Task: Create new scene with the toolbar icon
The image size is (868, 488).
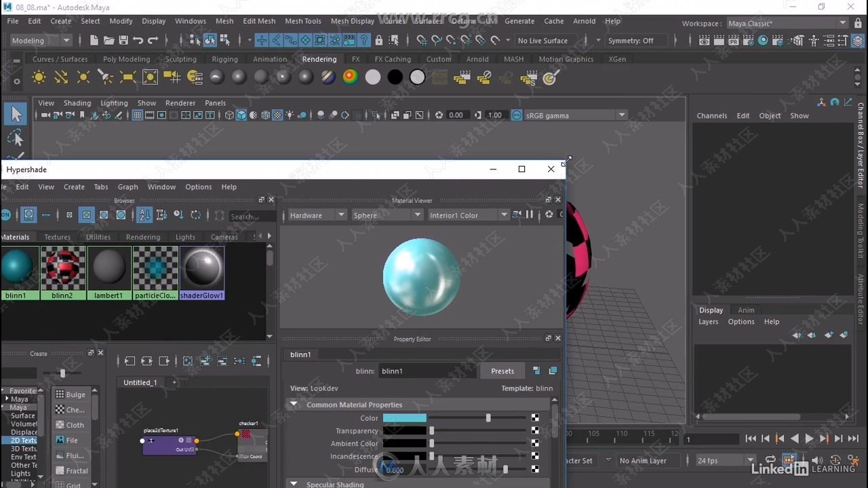Action: pos(94,41)
